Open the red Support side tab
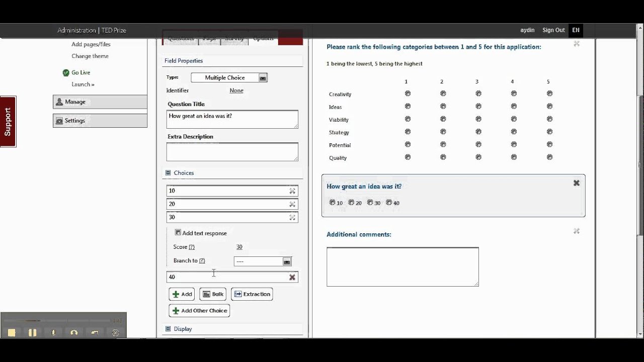Screen dimensions: 644x362 pyautogui.click(x=8, y=121)
